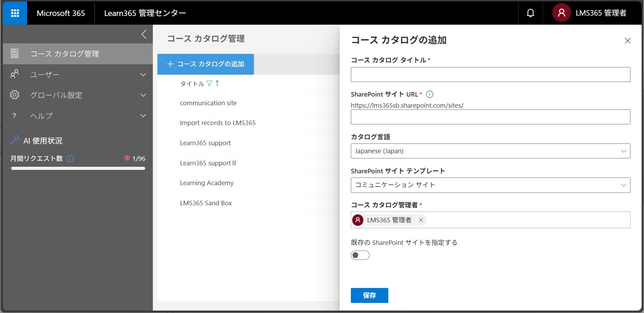This screenshot has height=313, width=644.
Task: Click the https://lms365sb.sharepoint.com/sites/ URL prefix text
Action: pyautogui.click(x=407, y=105)
